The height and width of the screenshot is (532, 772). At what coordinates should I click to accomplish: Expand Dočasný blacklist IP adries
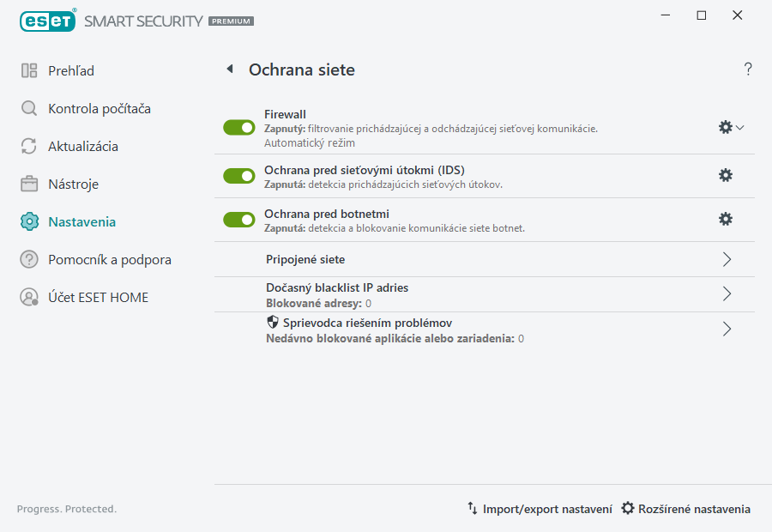coord(727,293)
